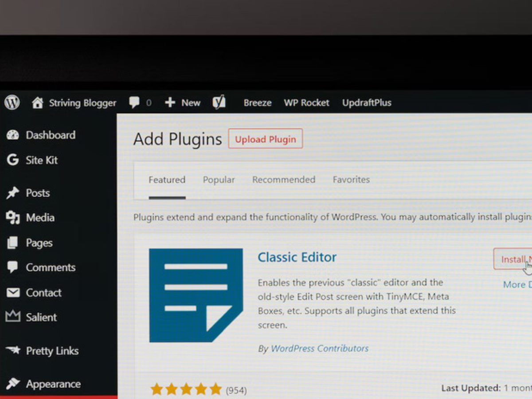Click the home icon beside Striving Blogger
This screenshot has width=532, height=399.
[x=38, y=103]
